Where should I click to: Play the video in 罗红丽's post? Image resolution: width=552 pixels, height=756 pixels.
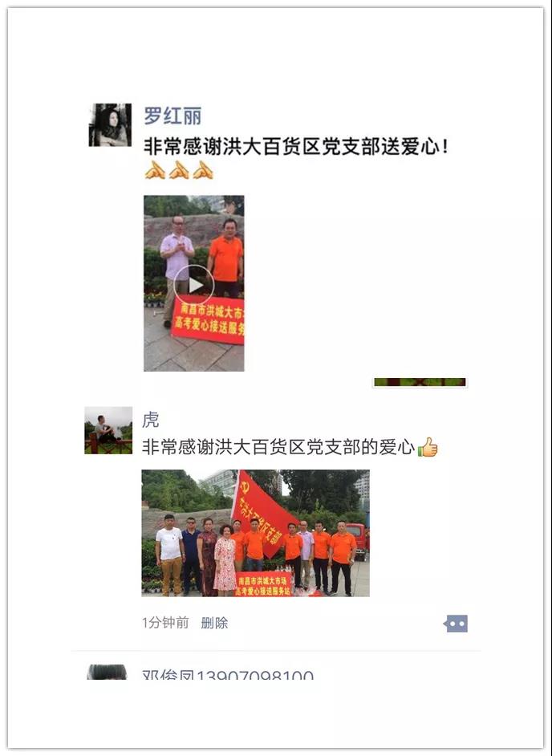[194, 283]
